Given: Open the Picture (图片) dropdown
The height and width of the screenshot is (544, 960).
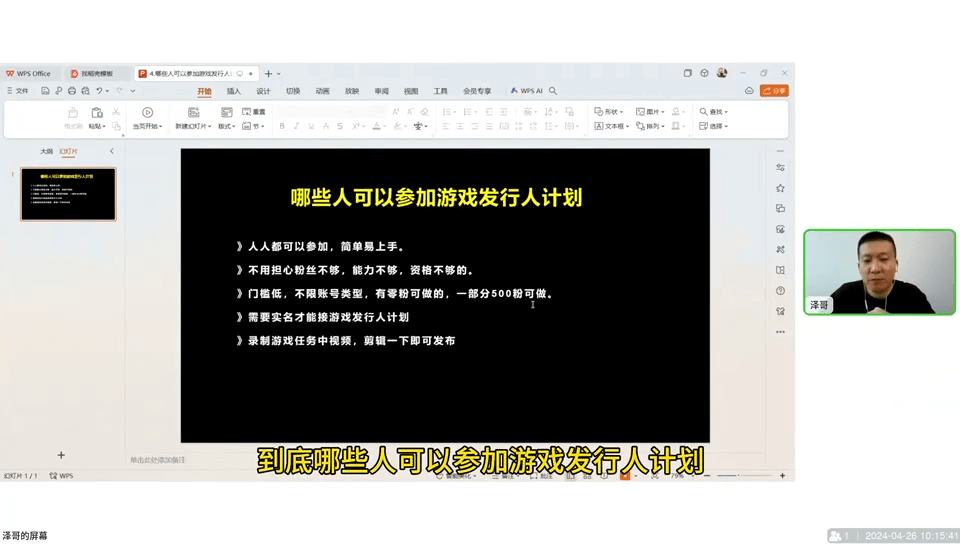Looking at the screenshot, I should 652,112.
